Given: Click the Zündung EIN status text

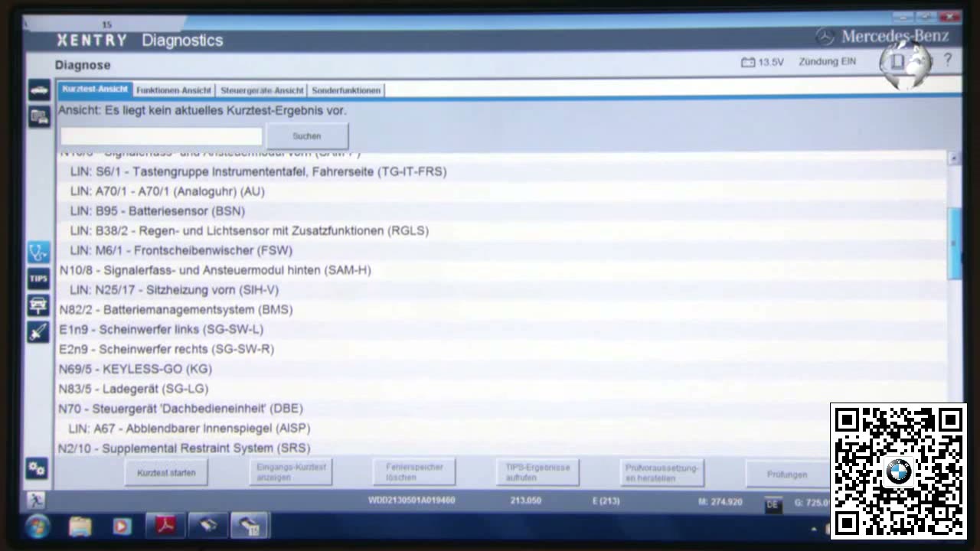Looking at the screenshot, I should point(827,61).
